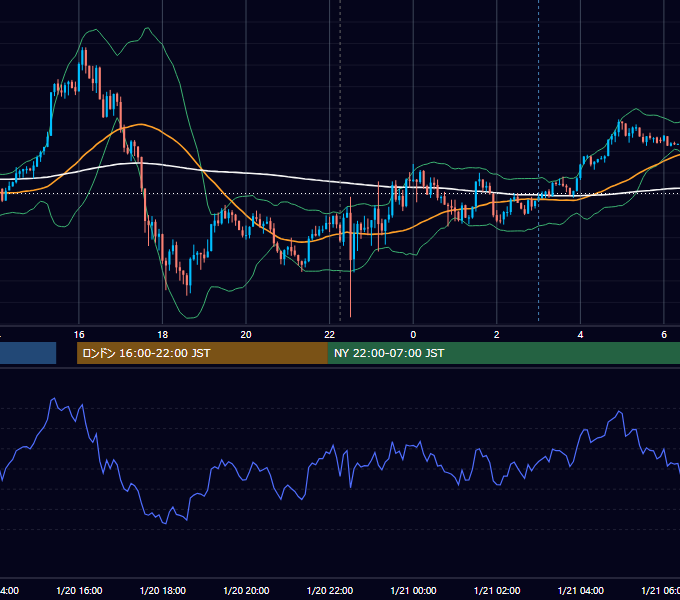Image resolution: width=680 pixels, height=600 pixels.
Task: Click the oscillator peak before 16:00
Action: pyautogui.click(x=54, y=400)
